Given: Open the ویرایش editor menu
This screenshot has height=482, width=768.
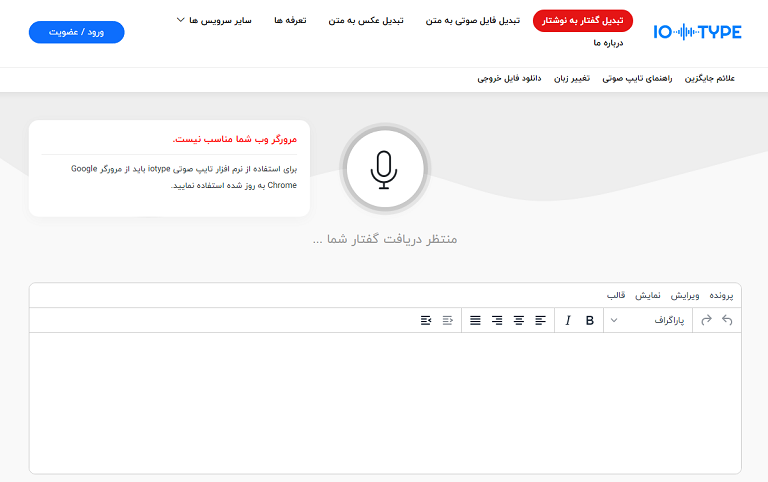Looking at the screenshot, I should coord(685,295).
